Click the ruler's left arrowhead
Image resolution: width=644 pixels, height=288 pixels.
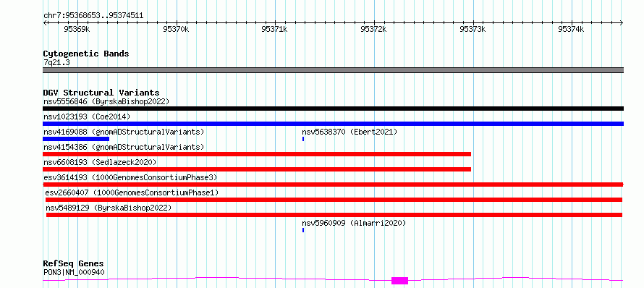(45, 22)
